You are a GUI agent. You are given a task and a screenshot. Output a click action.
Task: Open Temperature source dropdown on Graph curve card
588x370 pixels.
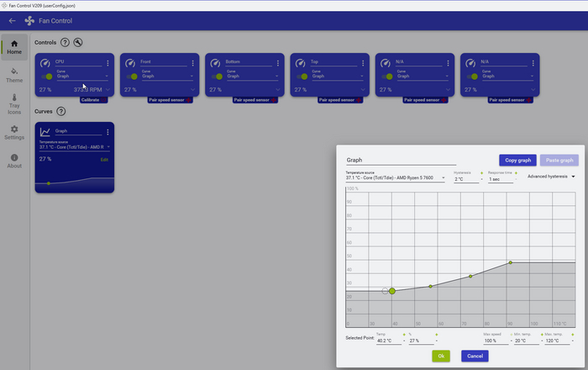[75, 145]
